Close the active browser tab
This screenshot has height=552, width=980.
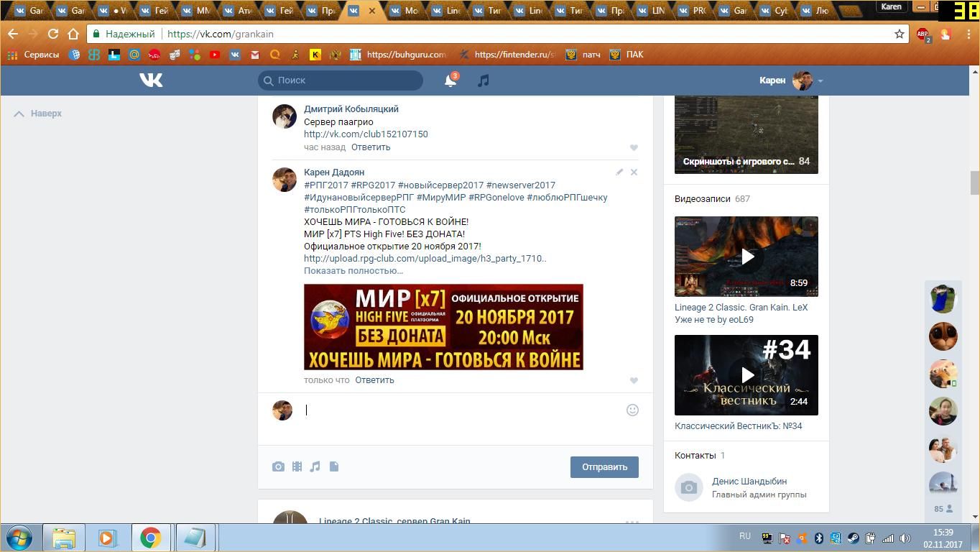point(371,11)
